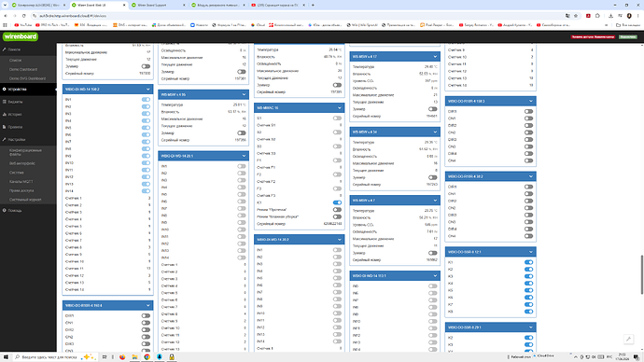
Task: Open the Помощь sidebar item
Action: click(28, 211)
